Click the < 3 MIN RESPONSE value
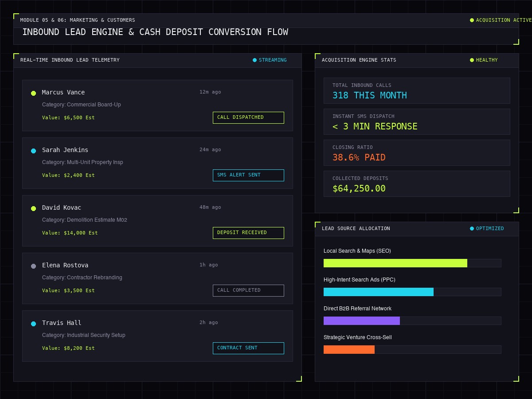 click(375, 126)
